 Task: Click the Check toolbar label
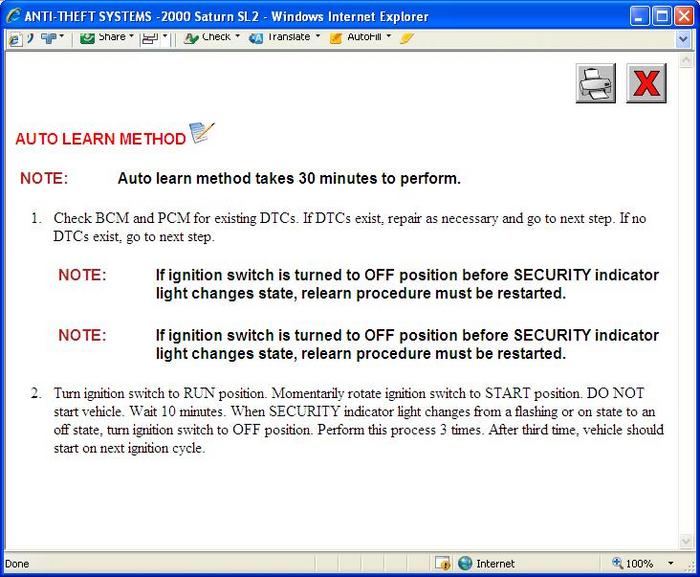coord(216,37)
